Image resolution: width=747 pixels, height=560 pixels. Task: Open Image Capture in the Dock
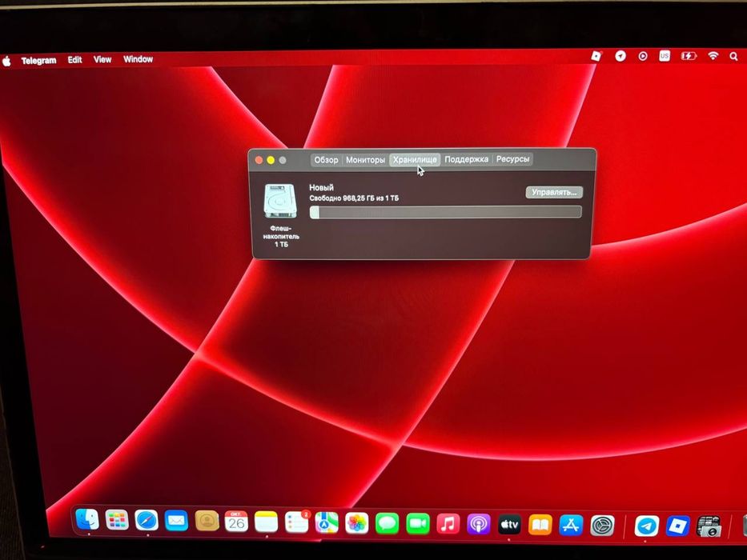coord(709,527)
